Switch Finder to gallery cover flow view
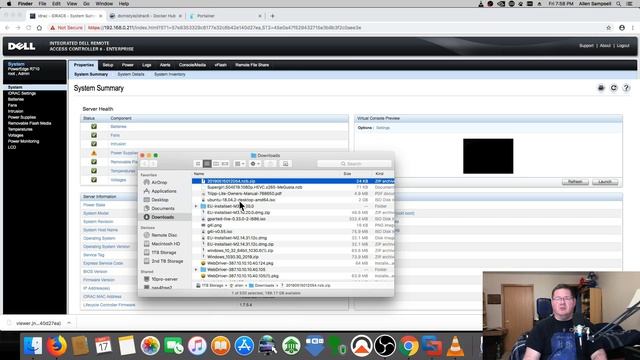Image resolution: width=640 pixels, height=360 pixels. tap(225, 164)
